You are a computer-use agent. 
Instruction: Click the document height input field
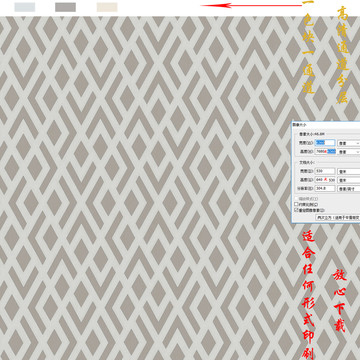tap(325, 180)
